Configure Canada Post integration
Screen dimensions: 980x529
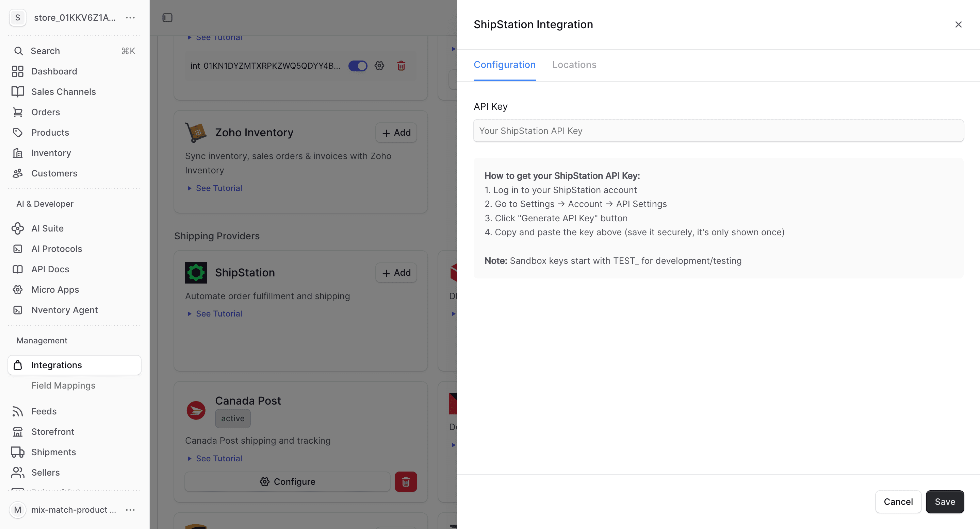pyautogui.click(x=287, y=482)
